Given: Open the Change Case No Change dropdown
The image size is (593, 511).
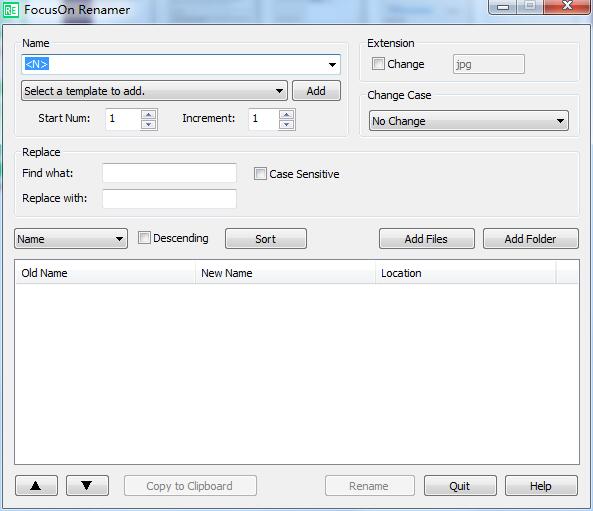Looking at the screenshot, I should [469, 121].
